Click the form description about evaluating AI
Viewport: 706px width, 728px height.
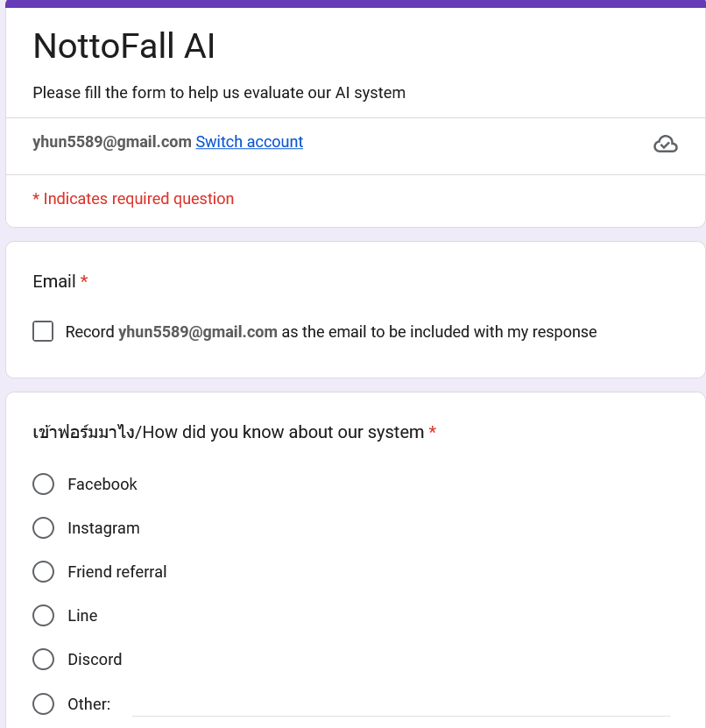click(x=219, y=93)
